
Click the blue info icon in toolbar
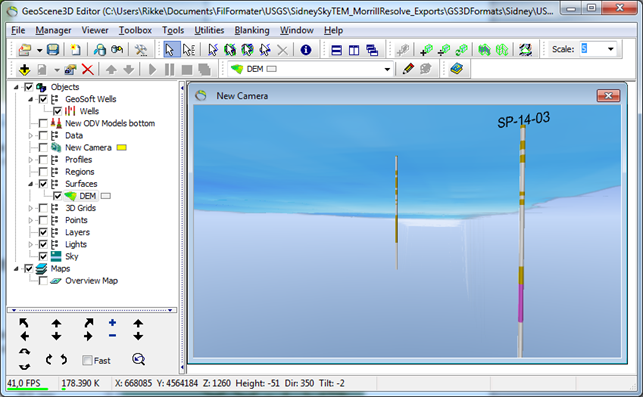tap(306, 50)
